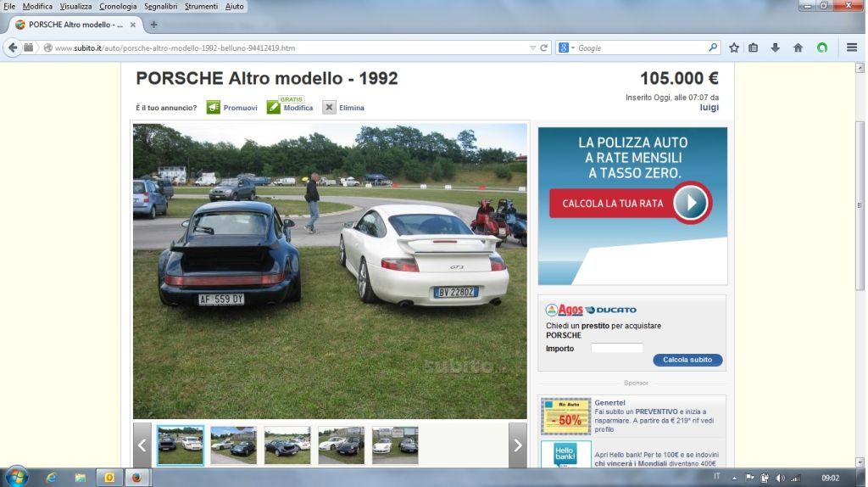Click the volume speaker tray icon
The width and height of the screenshot is (868, 487).
[x=781, y=479]
